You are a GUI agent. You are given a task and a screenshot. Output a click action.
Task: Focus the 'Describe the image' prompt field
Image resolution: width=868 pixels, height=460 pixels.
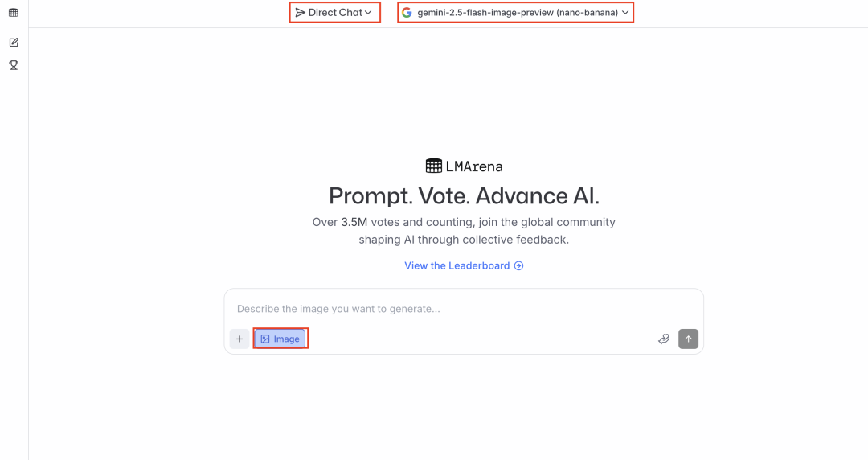(463, 309)
